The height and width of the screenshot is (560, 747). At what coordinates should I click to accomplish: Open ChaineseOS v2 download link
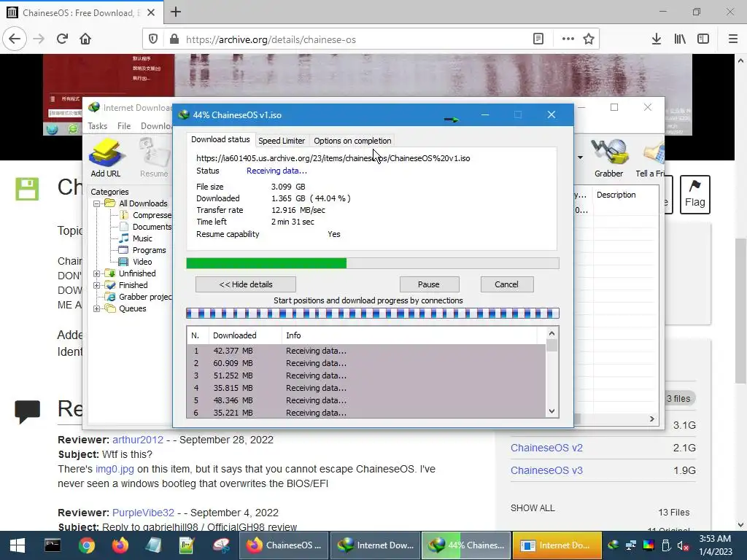click(546, 448)
